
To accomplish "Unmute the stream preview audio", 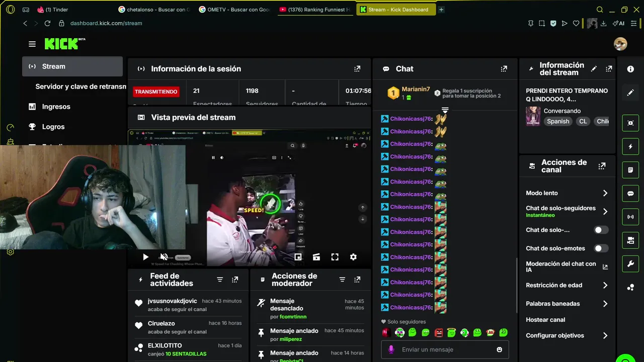I will coord(164,257).
